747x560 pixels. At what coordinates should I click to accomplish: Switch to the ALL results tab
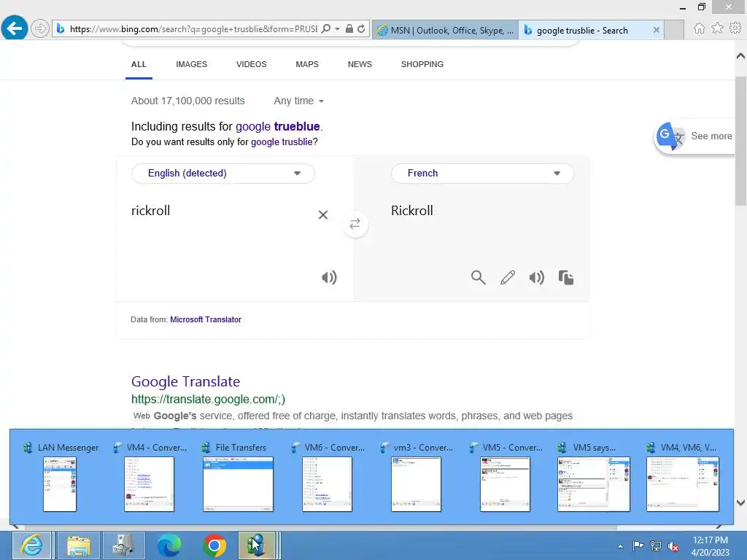coord(139,64)
